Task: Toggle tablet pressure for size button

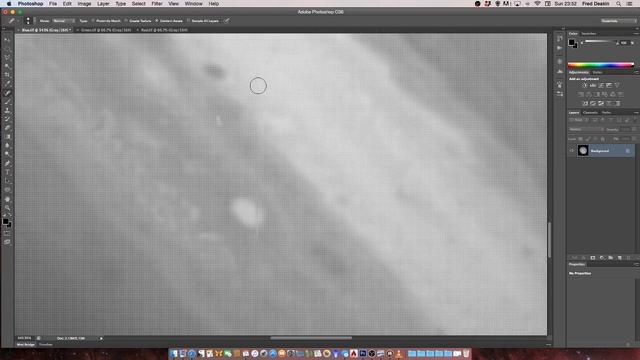Action: 227,21
